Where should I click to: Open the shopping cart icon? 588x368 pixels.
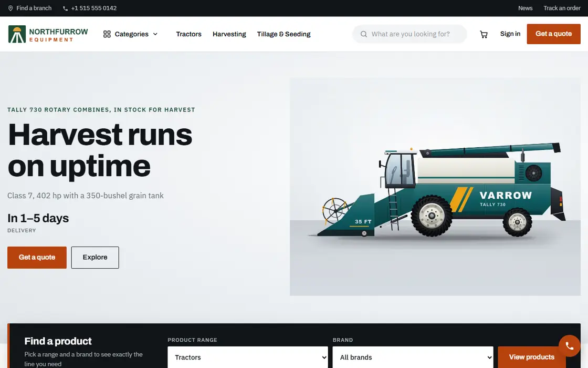(x=484, y=35)
